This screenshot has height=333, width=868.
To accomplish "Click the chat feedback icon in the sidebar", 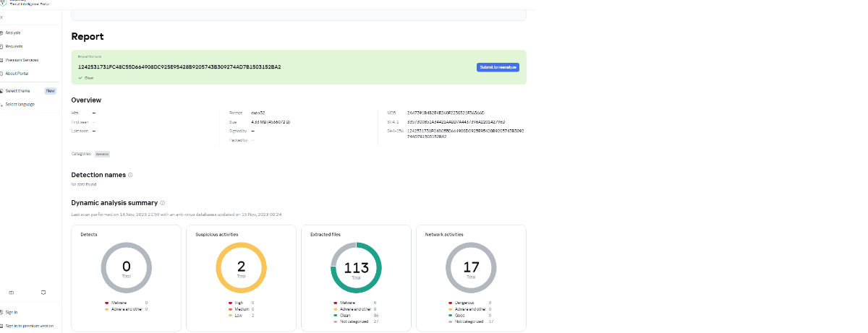I will coord(43,293).
